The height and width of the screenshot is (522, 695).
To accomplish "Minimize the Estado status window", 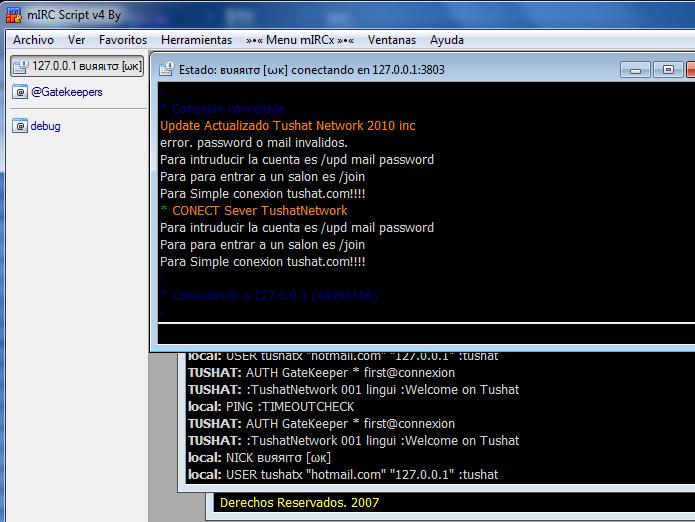I will tap(635, 70).
